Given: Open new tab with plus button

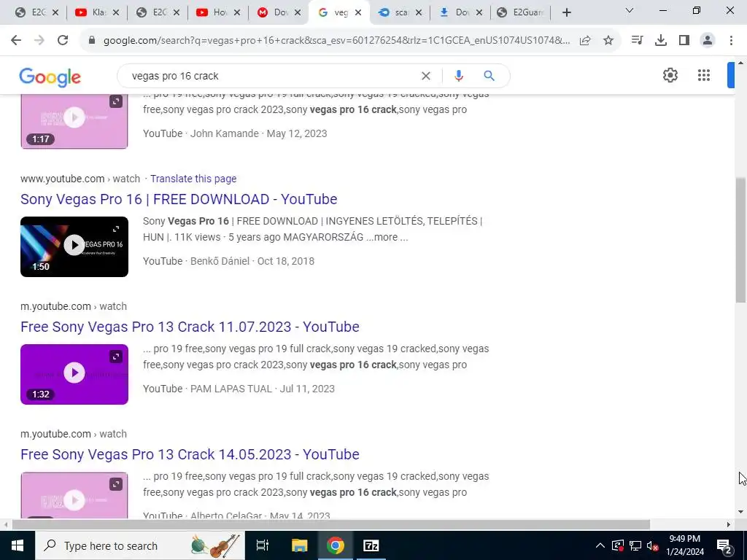Looking at the screenshot, I should click(x=566, y=13).
